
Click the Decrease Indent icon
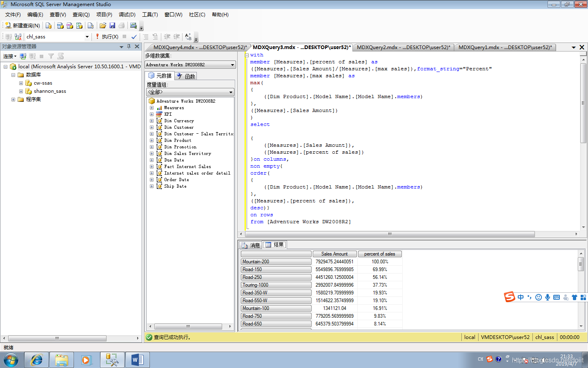(167, 36)
